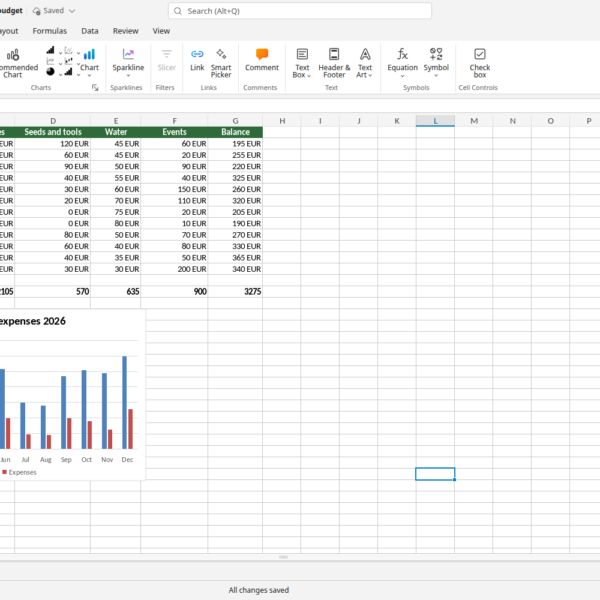
Task: Switch to the View ribbon tab
Action: tap(161, 31)
